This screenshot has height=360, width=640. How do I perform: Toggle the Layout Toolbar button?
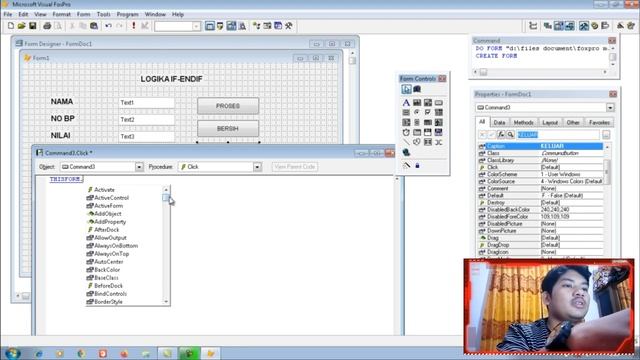click(605, 26)
